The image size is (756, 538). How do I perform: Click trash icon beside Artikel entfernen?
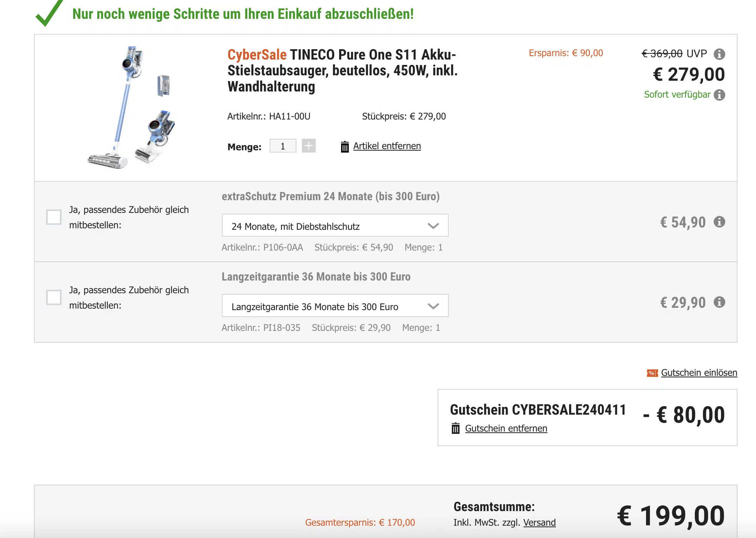pyautogui.click(x=345, y=147)
